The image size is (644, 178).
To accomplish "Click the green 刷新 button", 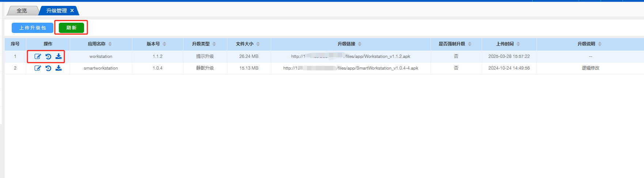I will [x=71, y=28].
